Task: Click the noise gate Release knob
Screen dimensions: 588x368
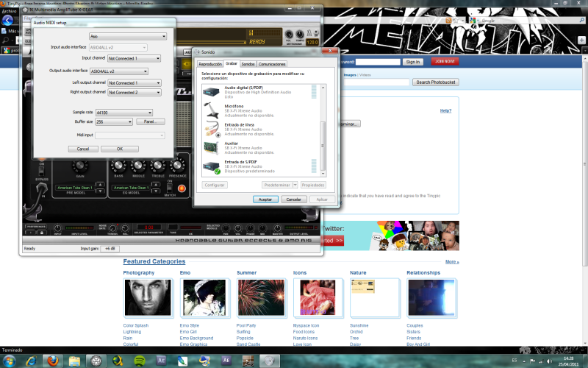Action: (x=125, y=228)
